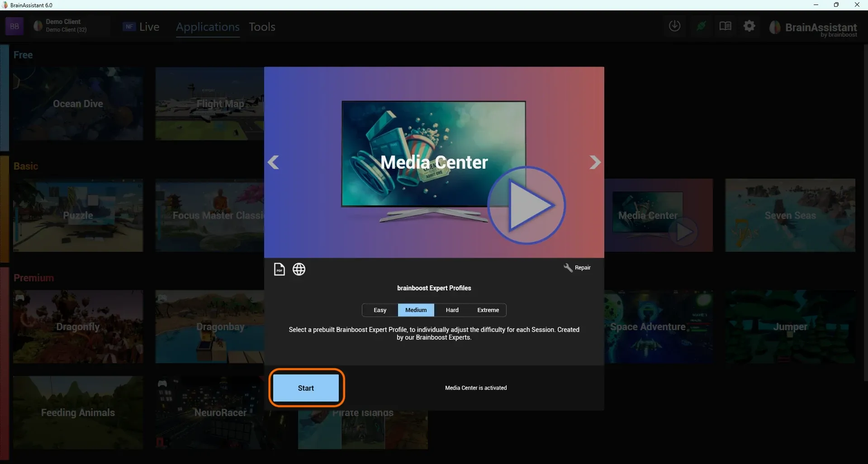The width and height of the screenshot is (868, 464).
Task: Click the Repair wrench button
Action: [577, 268]
